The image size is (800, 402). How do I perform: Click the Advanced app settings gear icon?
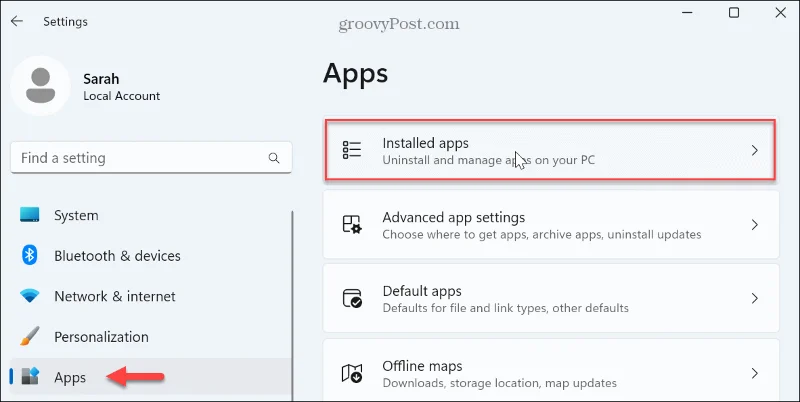pos(352,224)
